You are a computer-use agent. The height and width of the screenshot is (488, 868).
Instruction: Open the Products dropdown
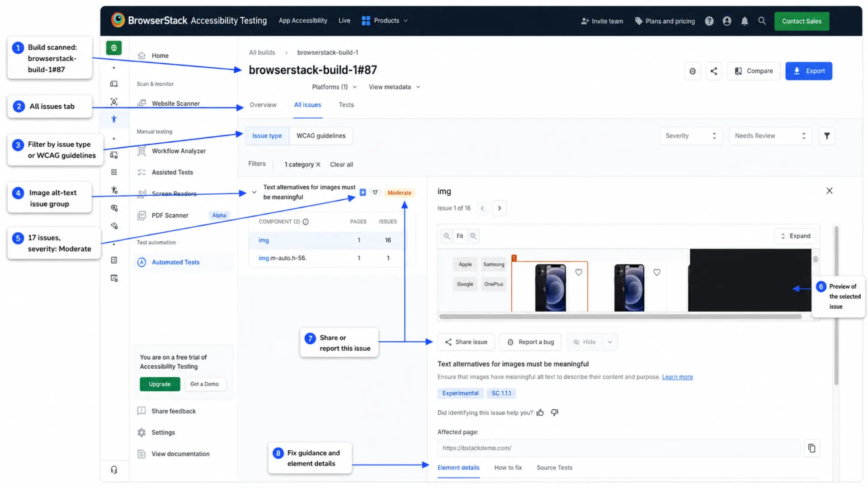(x=385, y=21)
